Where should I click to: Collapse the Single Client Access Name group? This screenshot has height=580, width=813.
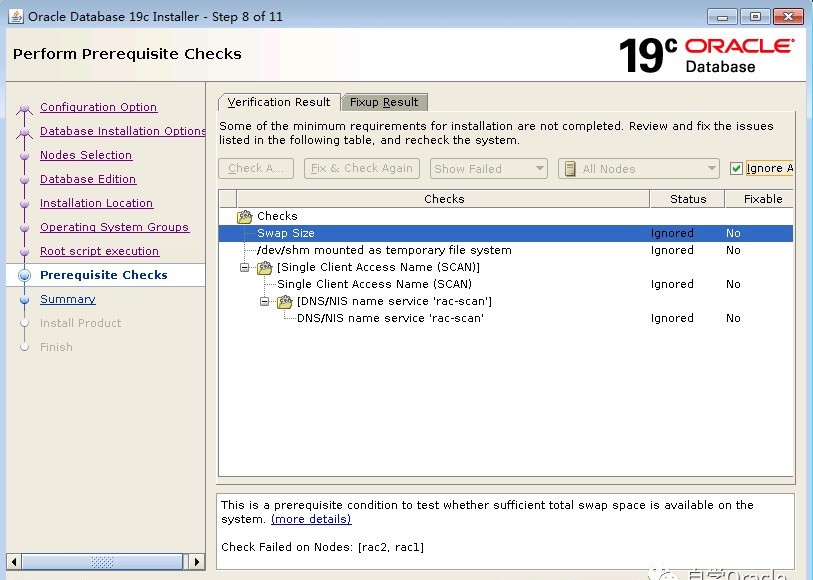click(245, 268)
